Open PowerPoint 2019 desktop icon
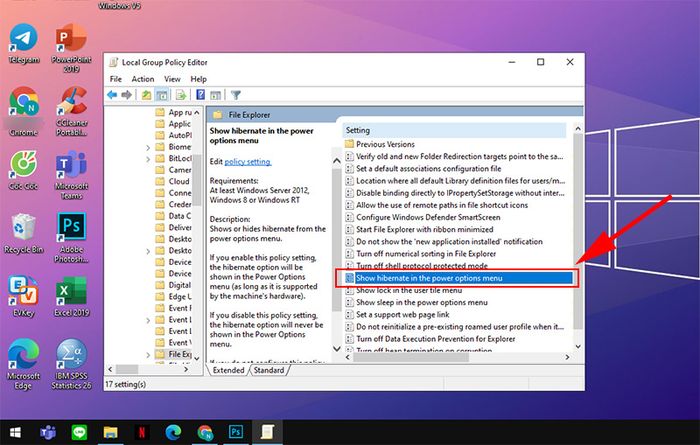700x445 pixels. pyautogui.click(x=71, y=48)
